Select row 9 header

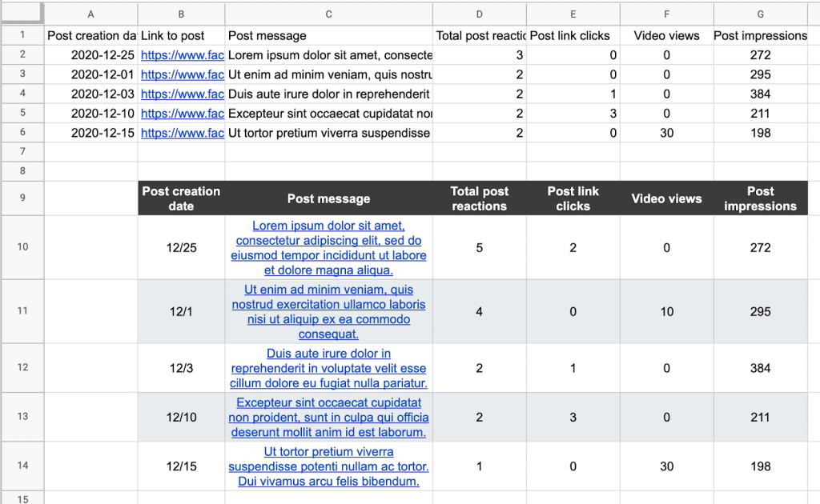tap(22, 198)
